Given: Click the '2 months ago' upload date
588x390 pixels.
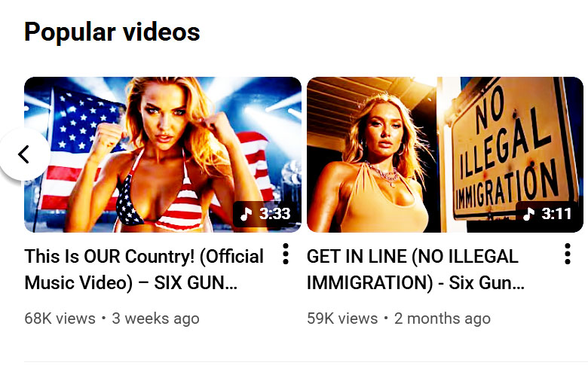Looking at the screenshot, I should click(x=442, y=318).
